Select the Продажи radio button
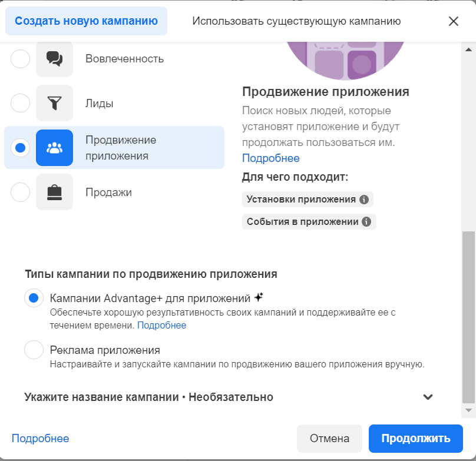 point(21,192)
